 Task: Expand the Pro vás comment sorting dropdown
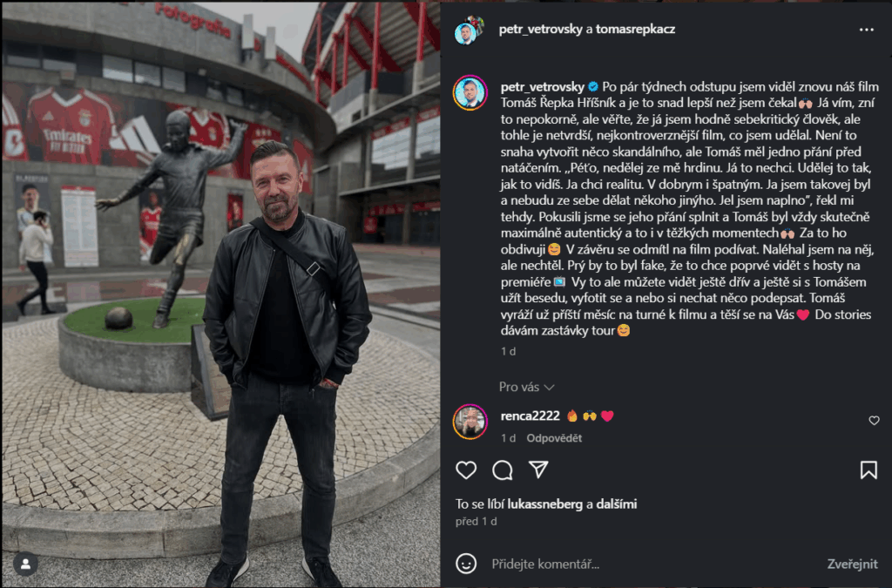click(526, 387)
